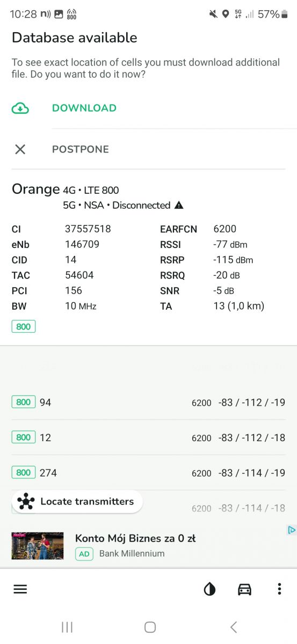
Task: Tap Android home navigation button
Action: click(x=150, y=627)
